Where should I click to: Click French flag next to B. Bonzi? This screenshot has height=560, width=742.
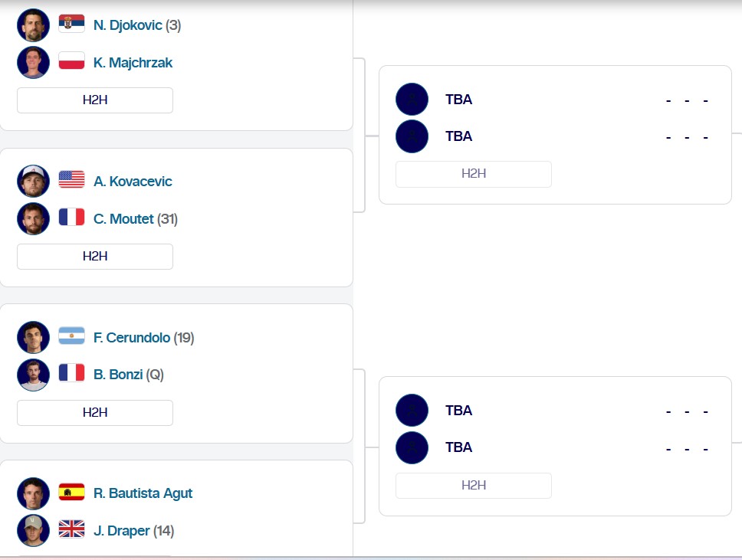tap(71, 374)
